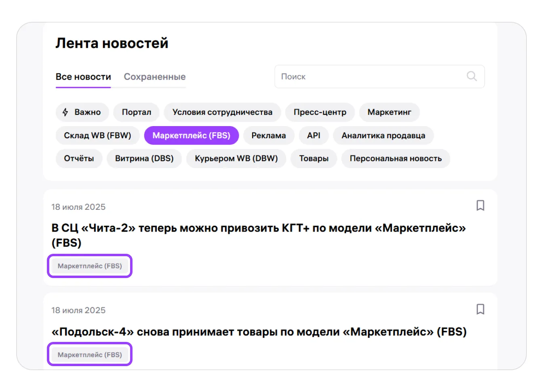Open the Сохраненные tab
This screenshot has height=392, width=543.
155,77
